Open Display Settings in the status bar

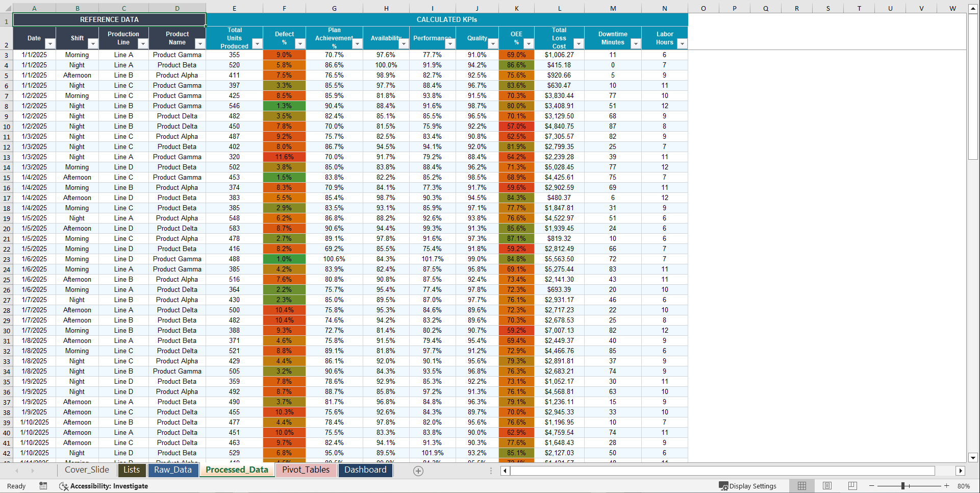coord(748,486)
